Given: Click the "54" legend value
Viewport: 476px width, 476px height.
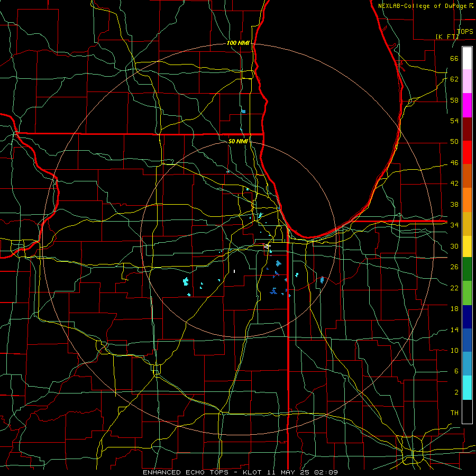Looking at the screenshot, I should pos(454,121).
